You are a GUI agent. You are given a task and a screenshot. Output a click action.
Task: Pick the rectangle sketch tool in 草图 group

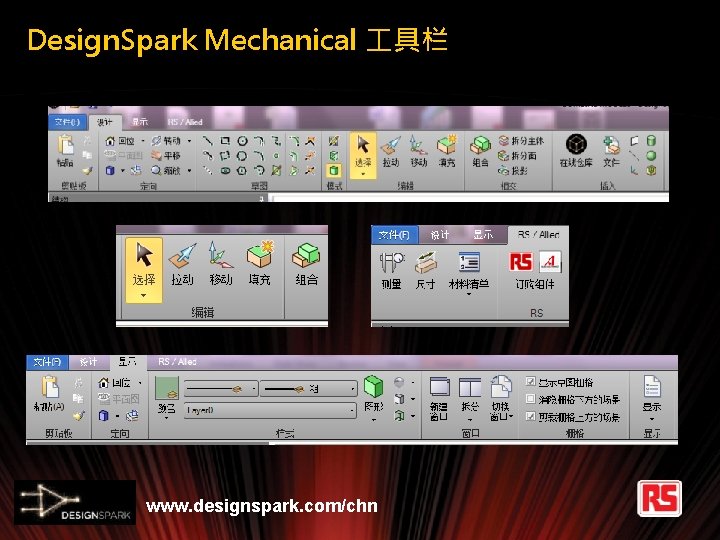point(225,141)
